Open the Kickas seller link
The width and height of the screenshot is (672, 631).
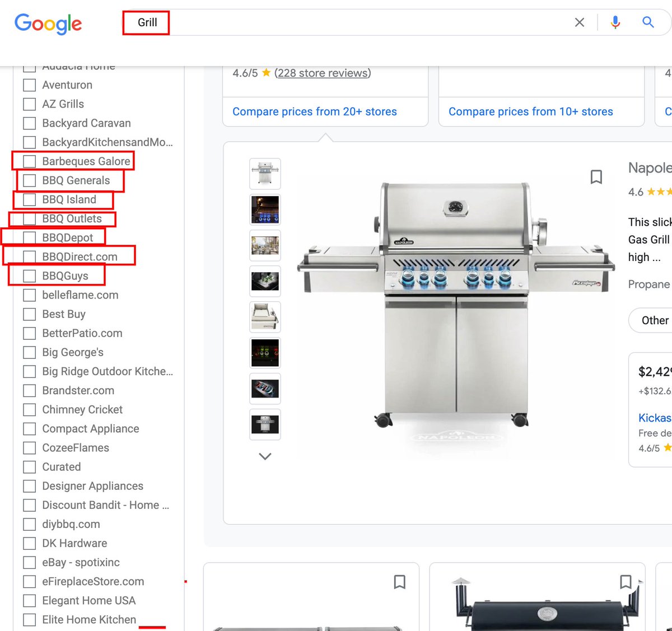655,418
